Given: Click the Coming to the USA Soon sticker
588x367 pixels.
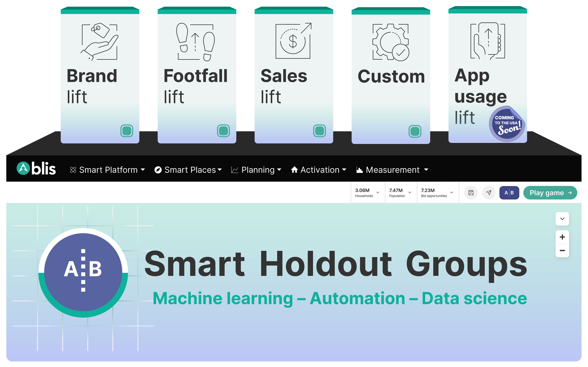Looking at the screenshot, I should coord(507,124).
